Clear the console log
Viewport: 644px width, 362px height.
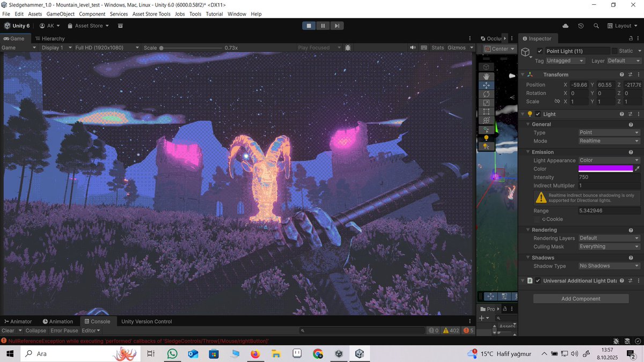pyautogui.click(x=8, y=331)
